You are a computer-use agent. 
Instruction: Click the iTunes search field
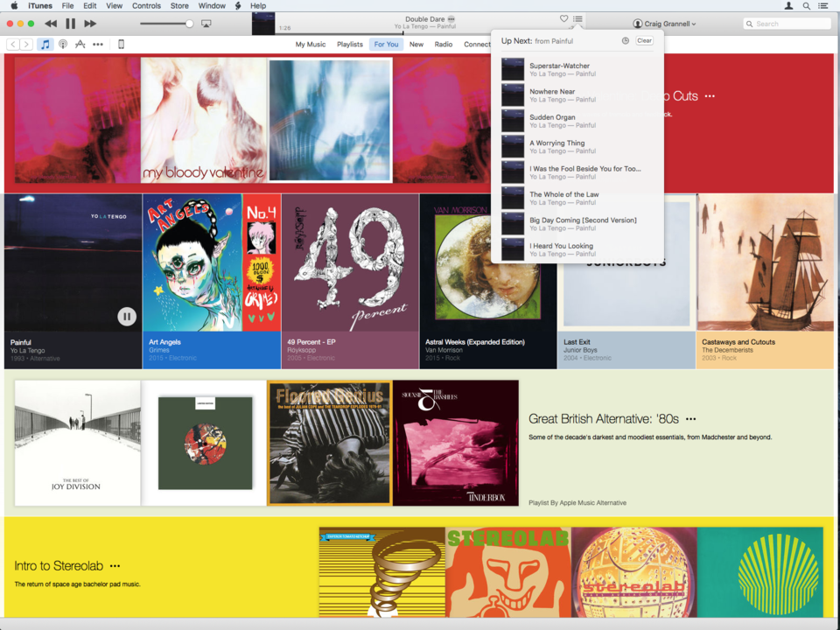tap(787, 24)
